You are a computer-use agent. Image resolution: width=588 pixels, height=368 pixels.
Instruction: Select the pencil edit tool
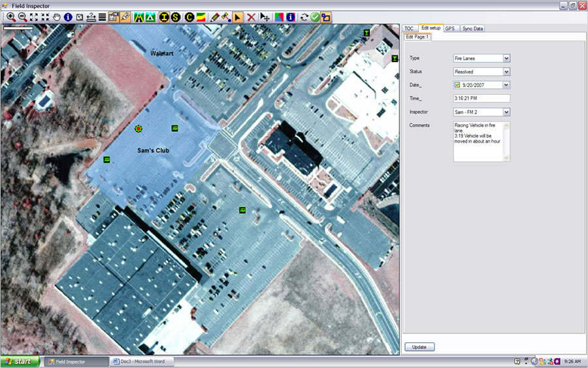pos(215,17)
